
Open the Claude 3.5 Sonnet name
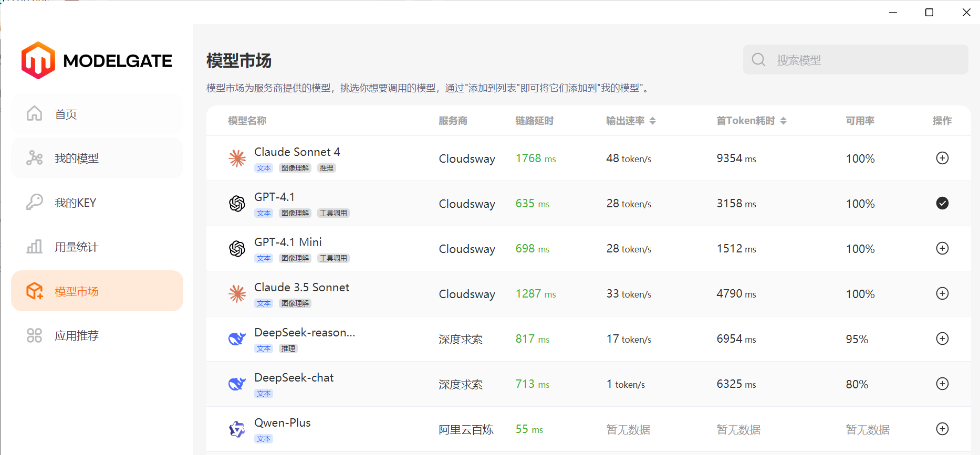point(302,287)
